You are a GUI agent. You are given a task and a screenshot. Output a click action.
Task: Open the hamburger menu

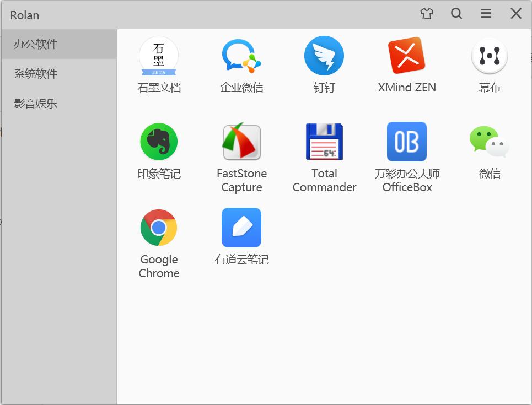[486, 14]
